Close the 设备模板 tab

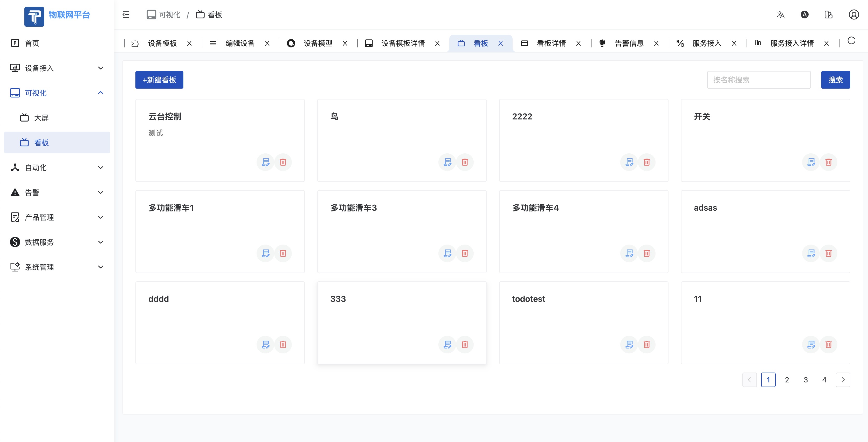(x=189, y=43)
